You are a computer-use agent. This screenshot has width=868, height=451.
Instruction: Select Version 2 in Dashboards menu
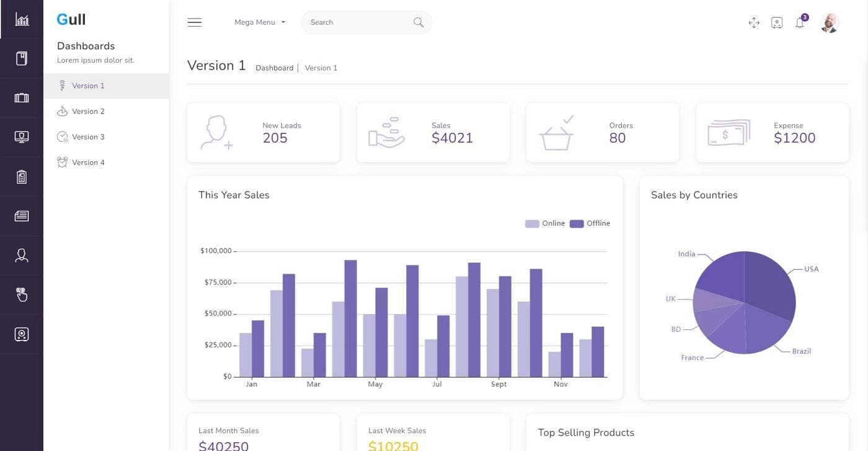pos(88,112)
